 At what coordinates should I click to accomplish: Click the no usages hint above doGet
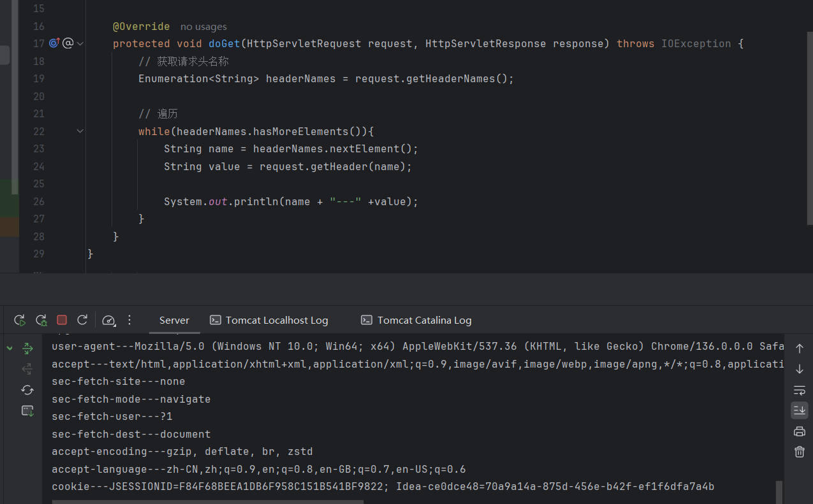click(203, 26)
